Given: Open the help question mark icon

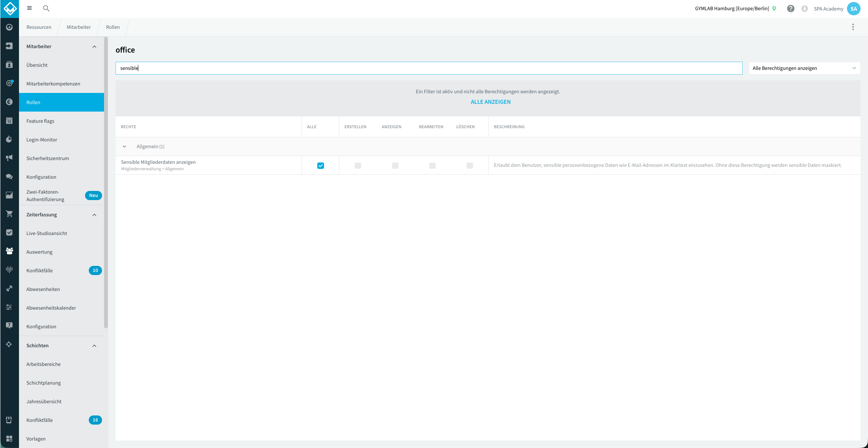Looking at the screenshot, I should pyautogui.click(x=791, y=9).
